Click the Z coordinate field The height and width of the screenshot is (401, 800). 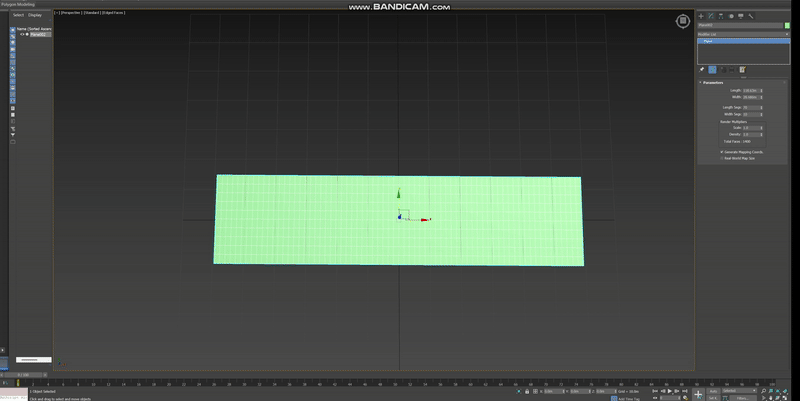[x=606, y=391]
